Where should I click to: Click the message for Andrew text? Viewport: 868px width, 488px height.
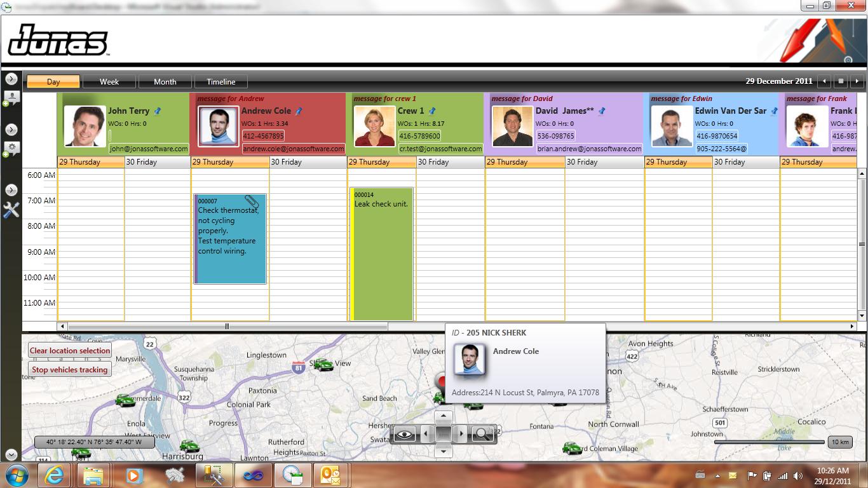[231, 98]
